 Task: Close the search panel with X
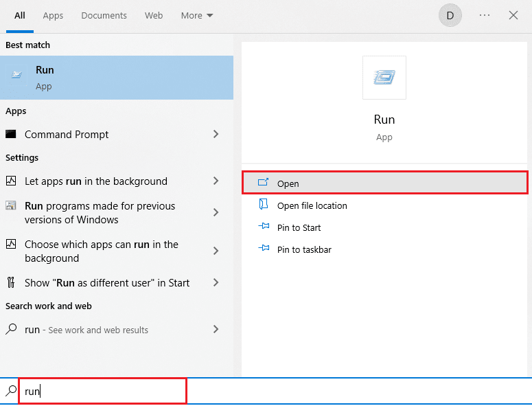(513, 15)
